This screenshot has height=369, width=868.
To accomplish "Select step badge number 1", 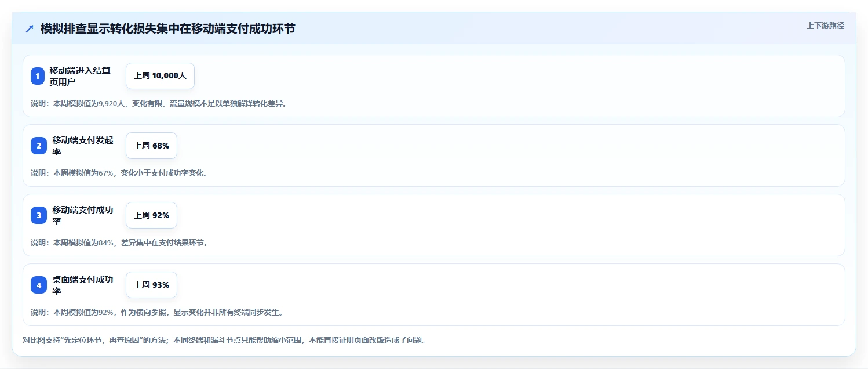I will 38,76.
